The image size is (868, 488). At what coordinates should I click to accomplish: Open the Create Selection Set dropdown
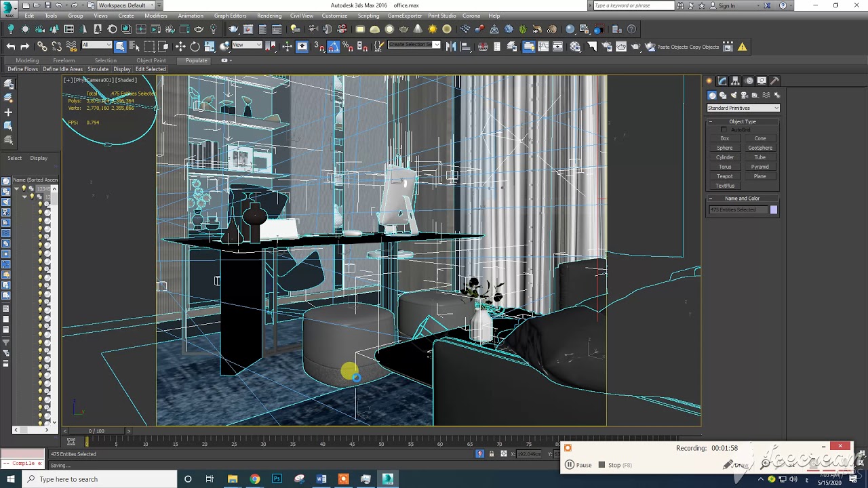pyautogui.click(x=414, y=45)
